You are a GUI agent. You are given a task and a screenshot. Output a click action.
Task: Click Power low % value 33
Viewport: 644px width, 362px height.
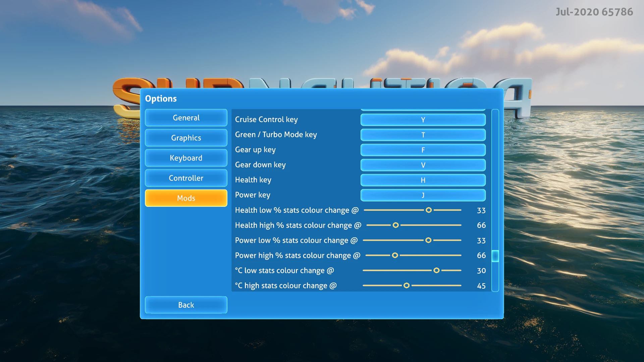pos(481,241)
